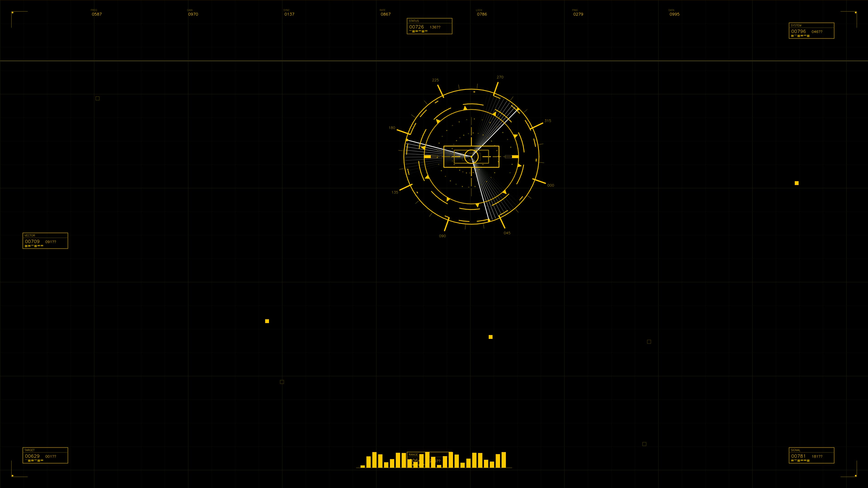Toggle the SYSTEM 00796 status blocks
Image resolution: width=868 pixels, height=488 pixels.
point(800,36)
